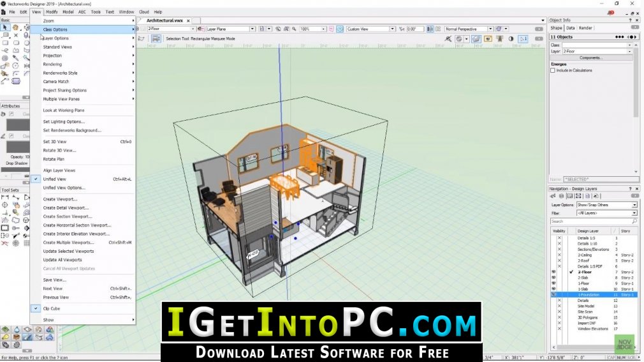Click the Search field in Navigation palette
644x362 pixels.
594,222
